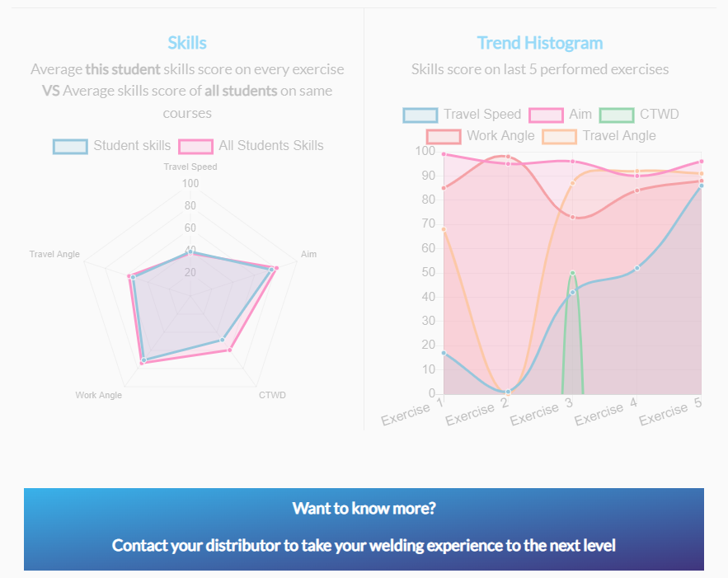This screenshot has height=578, width=728.
Task: Toggle the Student skills legend swatch
Action: coord(70,146)
